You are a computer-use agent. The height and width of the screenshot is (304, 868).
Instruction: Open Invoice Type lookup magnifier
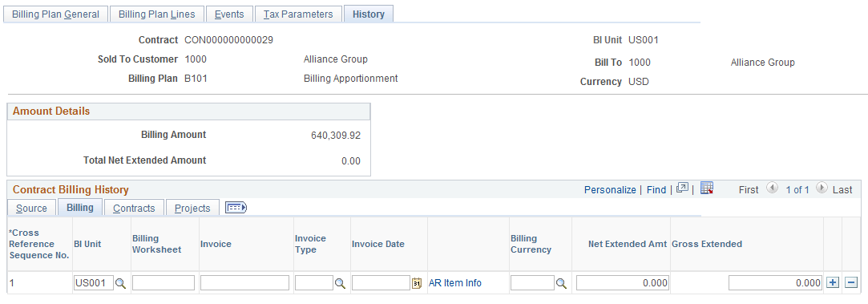340,283
